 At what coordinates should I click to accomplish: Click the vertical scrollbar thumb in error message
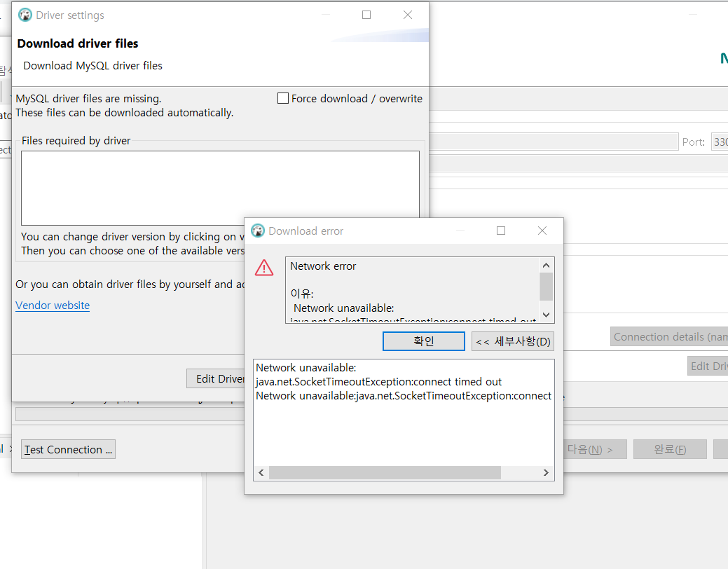tap(546, 287)
